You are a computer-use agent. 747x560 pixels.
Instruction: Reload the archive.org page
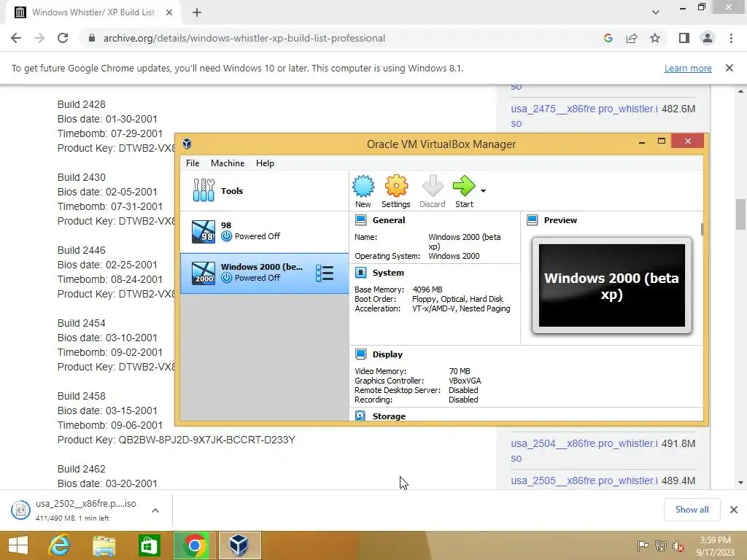pos(63,38)
